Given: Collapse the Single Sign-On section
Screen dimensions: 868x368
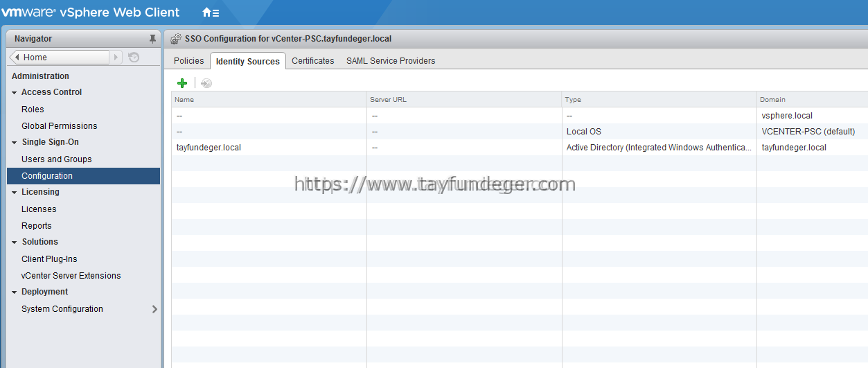Looking at the screenshot, I should (15, 143).
